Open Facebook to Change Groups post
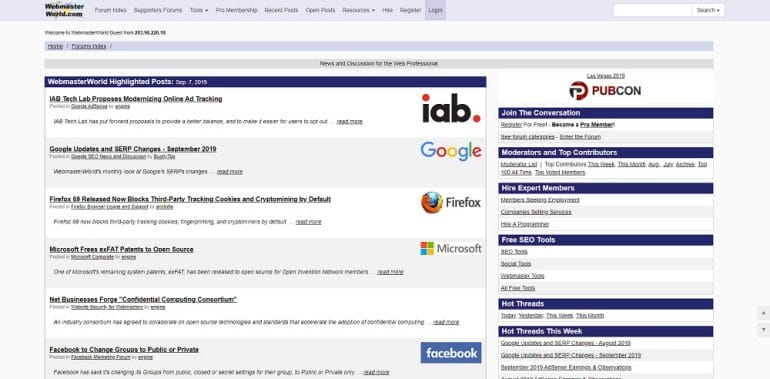The width and height of the screenshot is (770, 379). [124, 350]
